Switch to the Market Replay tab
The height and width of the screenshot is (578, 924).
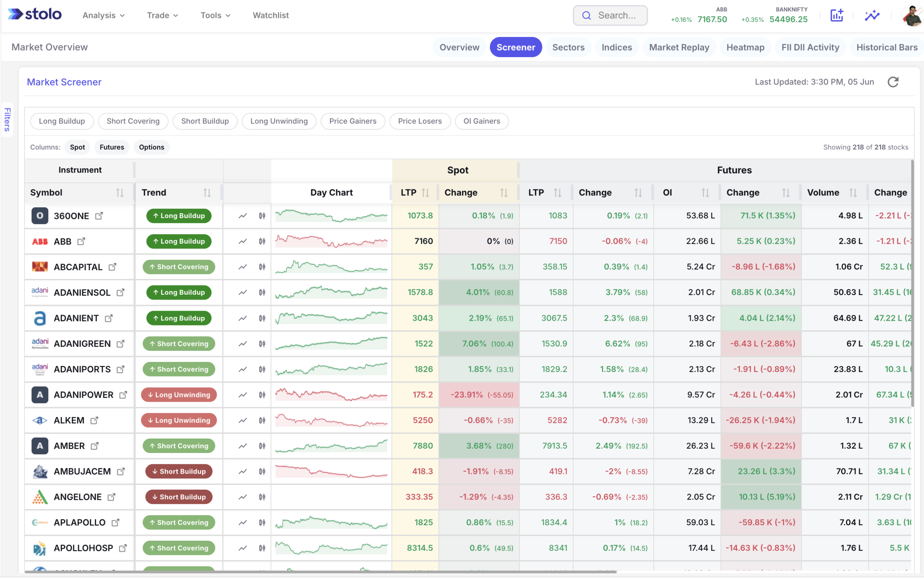click(679, 47)
